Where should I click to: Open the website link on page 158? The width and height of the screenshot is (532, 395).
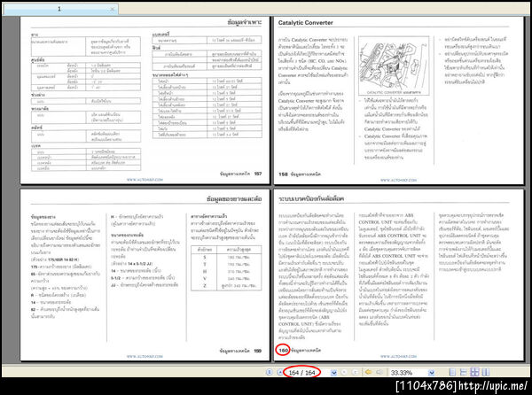398,180
